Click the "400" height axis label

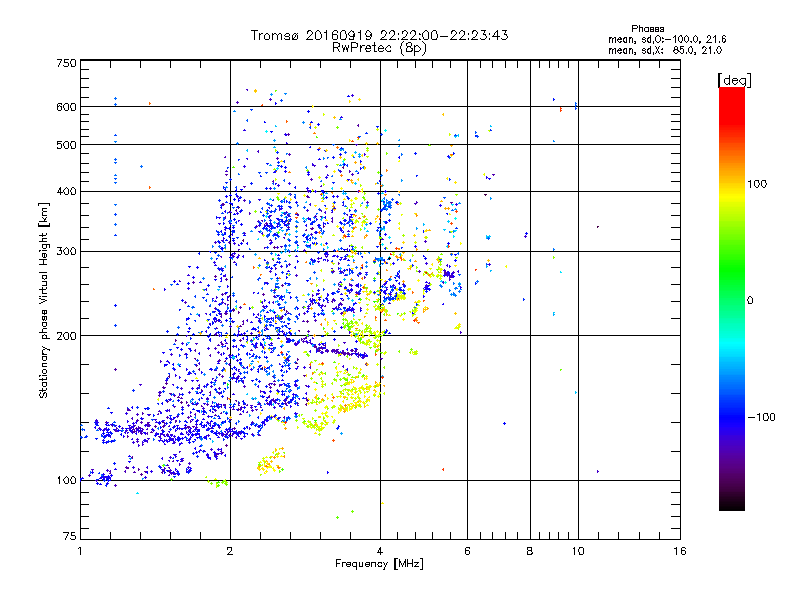[66, 191]
